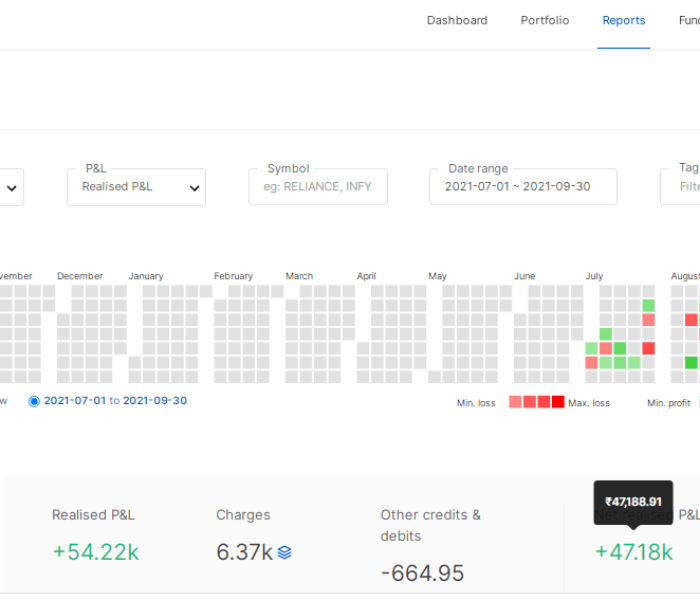
Task: Open the Dashboard tab
Action: [x=457, y=20]
